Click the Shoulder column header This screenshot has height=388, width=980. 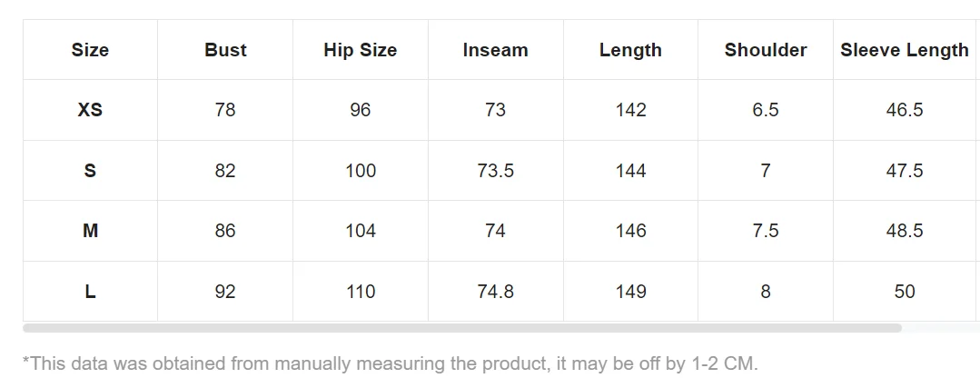point(766,50)
